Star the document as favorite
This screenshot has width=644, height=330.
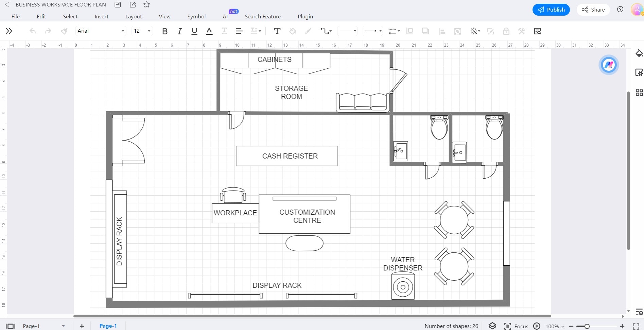[x=146, y=4]
